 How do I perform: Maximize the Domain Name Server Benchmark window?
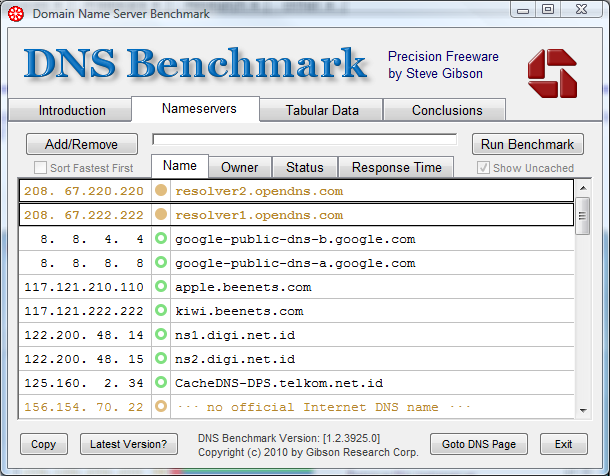(x=548, y=9)
